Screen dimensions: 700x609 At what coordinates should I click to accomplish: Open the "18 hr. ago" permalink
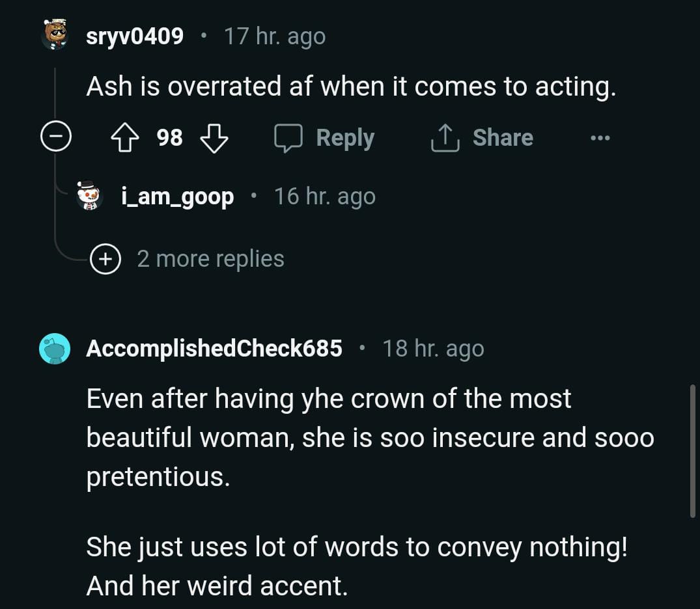click(433, 349)
